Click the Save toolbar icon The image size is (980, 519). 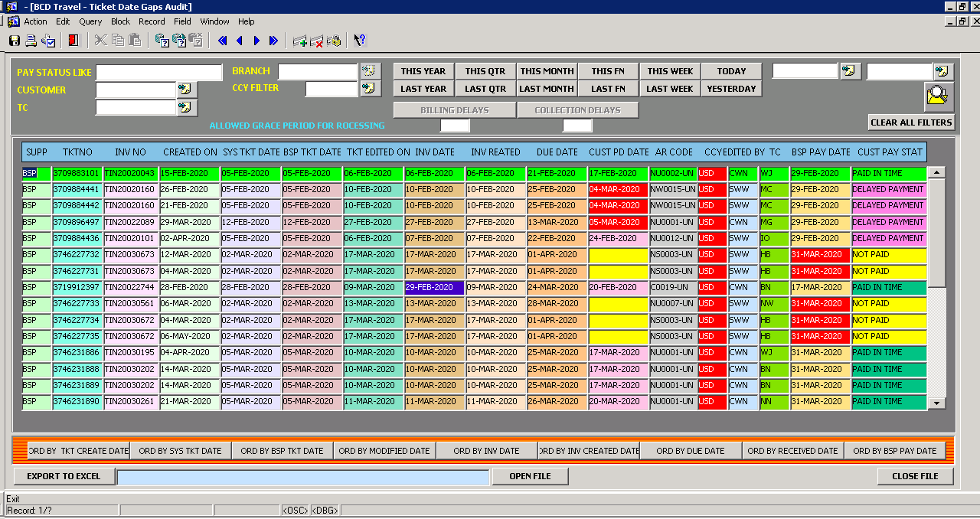(x=15, y=41)
